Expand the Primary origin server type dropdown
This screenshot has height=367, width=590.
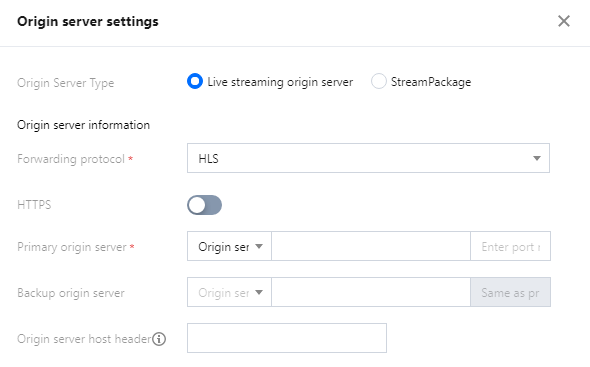[x=229, y=246]
